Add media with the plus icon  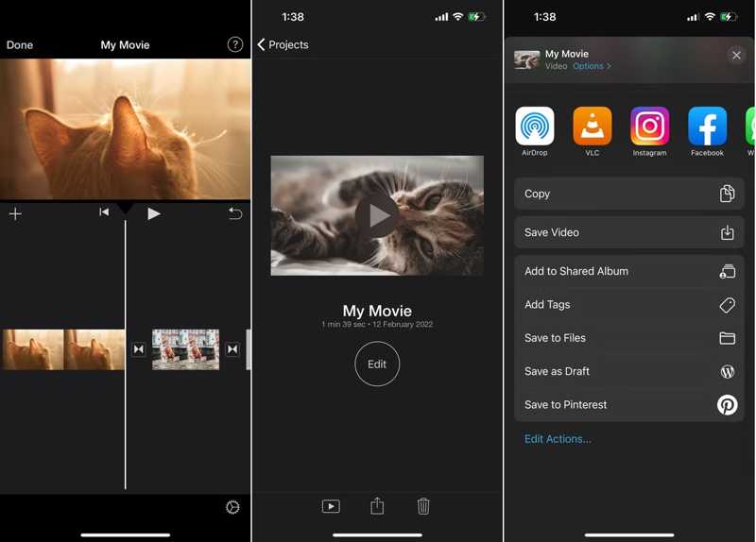(x=15, y=213)
